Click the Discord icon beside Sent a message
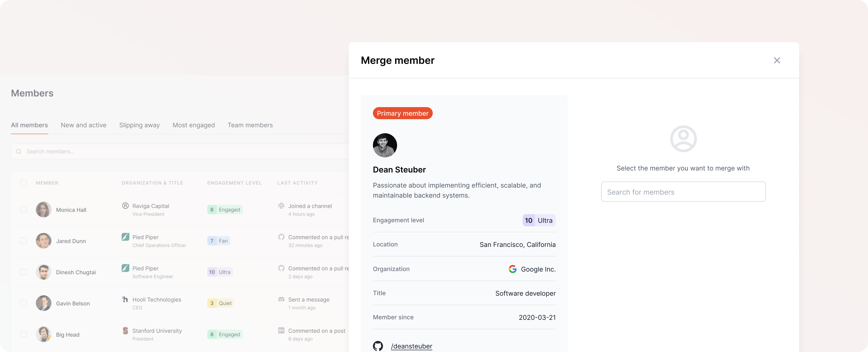The width and height of the screenshot is (868, 352). pyautogui.click(x=281, y=299)
